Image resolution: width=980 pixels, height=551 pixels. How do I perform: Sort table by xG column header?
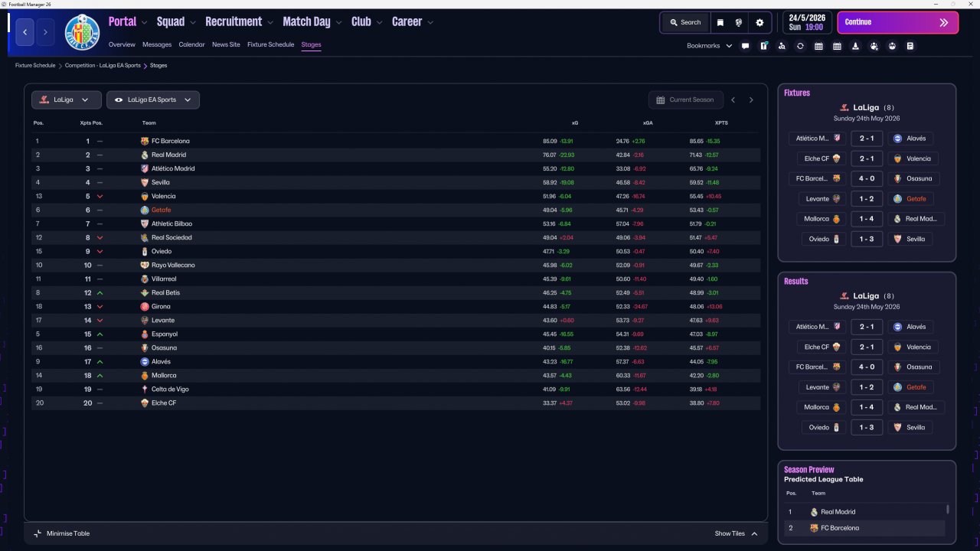[x=575, y=123]
